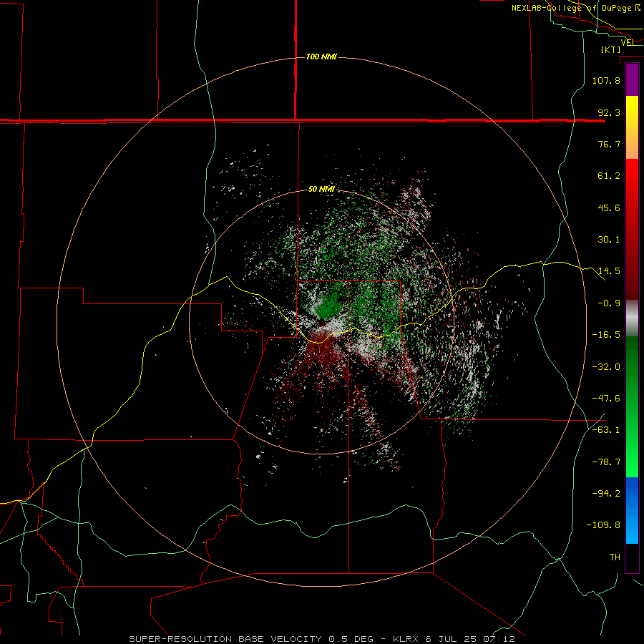
Task: Click the [KT] units label
Action: coord(611,49)
